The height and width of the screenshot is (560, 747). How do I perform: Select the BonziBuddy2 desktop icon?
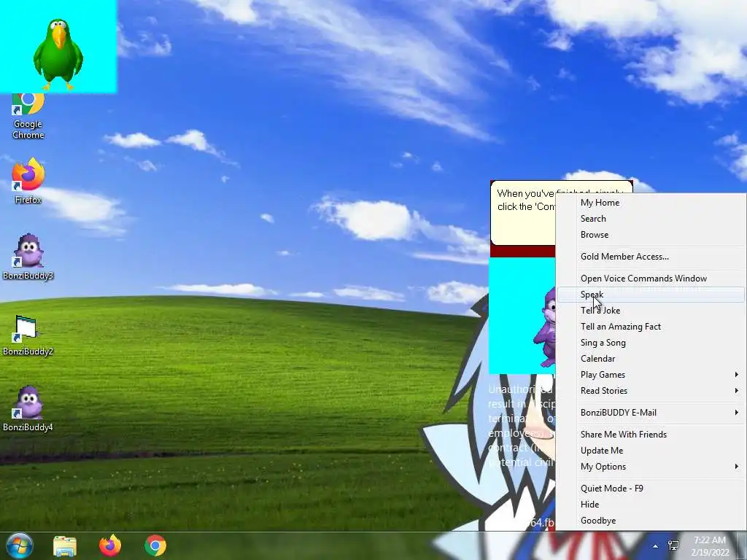pos(28,335)
